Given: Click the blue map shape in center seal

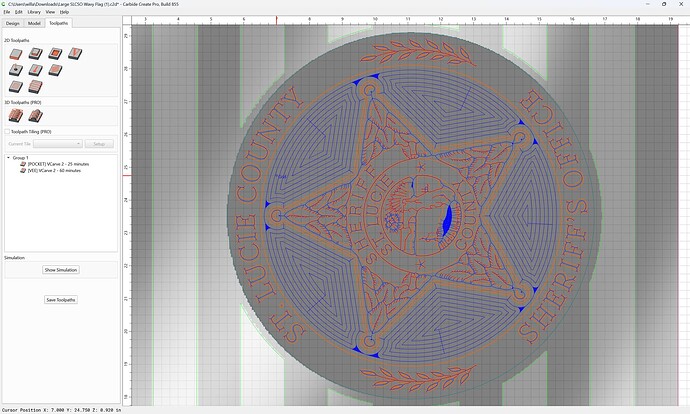Looking at the screenshot, I should pyautogui.click(x=448, y=219).
